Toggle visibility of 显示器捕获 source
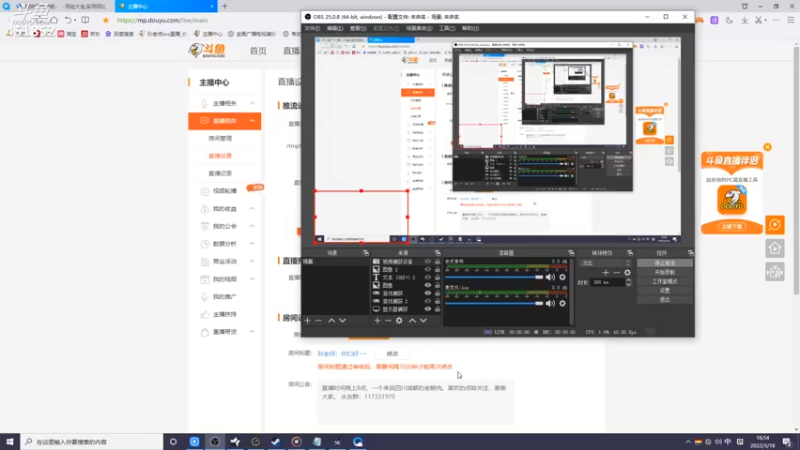800x450 pixels. pyautogui.click(x=428, y=309)
